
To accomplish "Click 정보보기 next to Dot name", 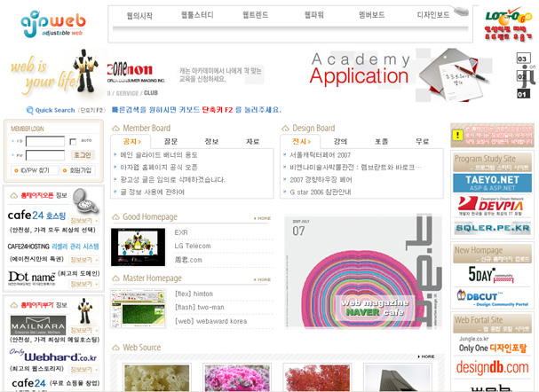I will (83, 284).
